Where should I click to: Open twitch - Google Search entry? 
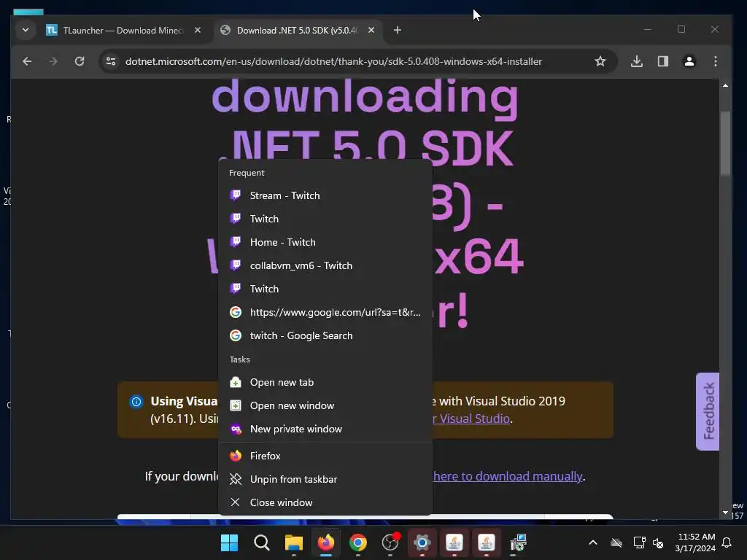point(325,335)
